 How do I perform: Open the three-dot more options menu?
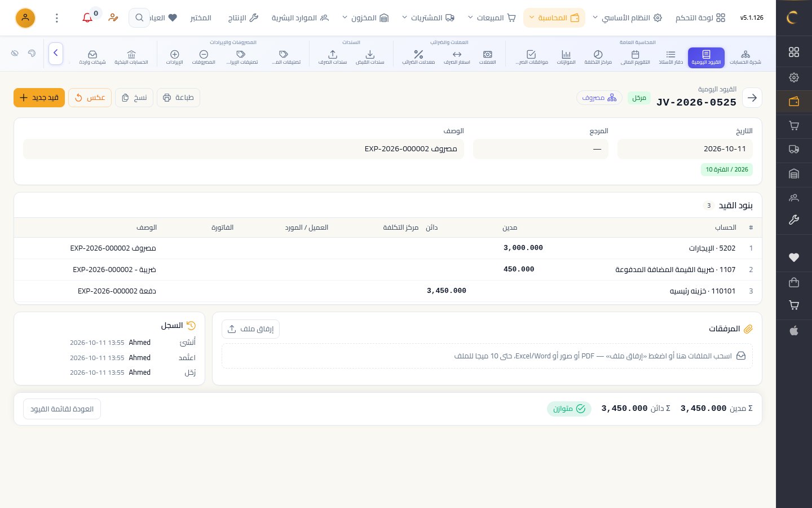click(57, 18)
